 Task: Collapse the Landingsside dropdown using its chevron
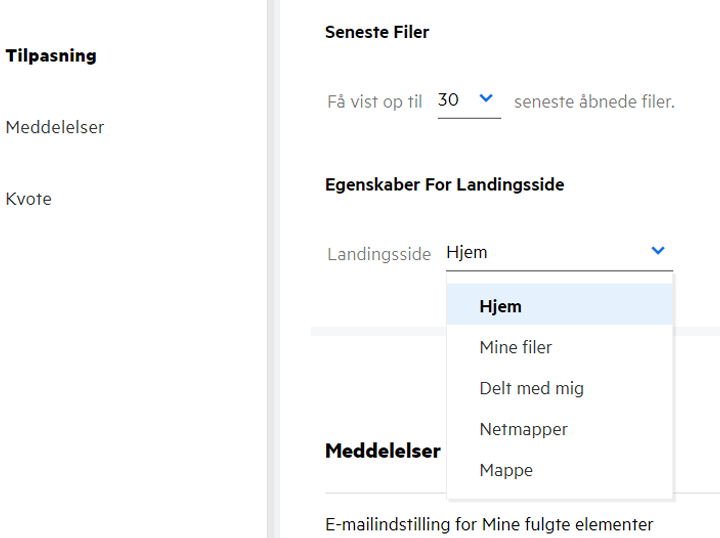point(657,251)
